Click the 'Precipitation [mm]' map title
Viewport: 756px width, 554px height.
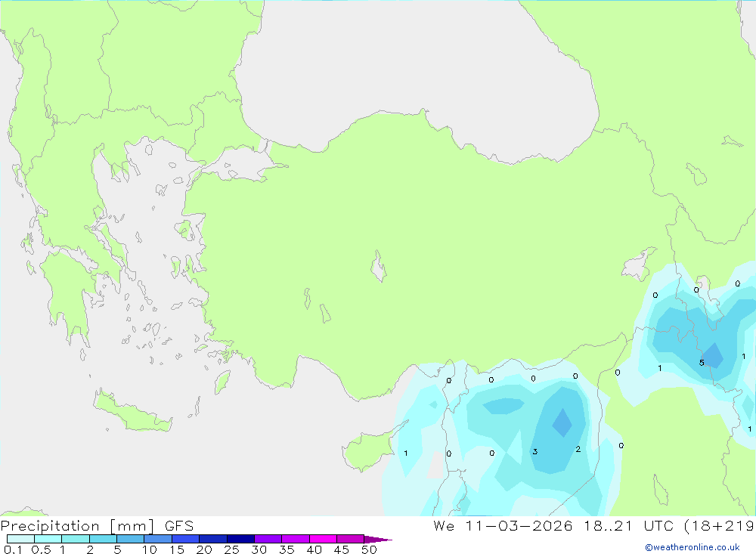[x=77, y=525]
